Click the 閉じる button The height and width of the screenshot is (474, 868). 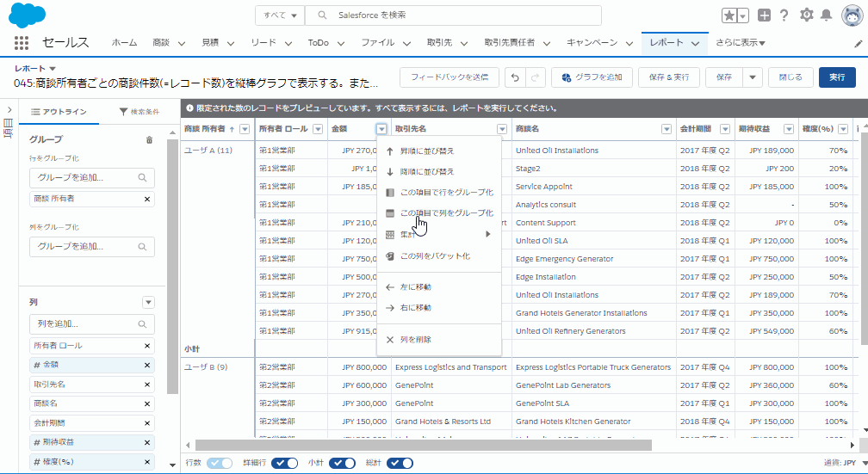[790, 77]
